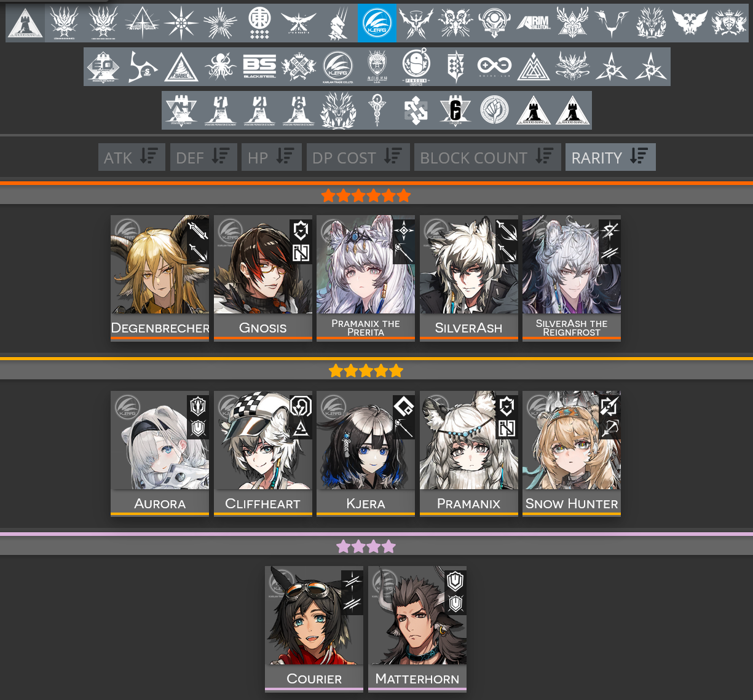Select the Babel triangle faction icon
The image size is (753, 700).
(181, 66)
